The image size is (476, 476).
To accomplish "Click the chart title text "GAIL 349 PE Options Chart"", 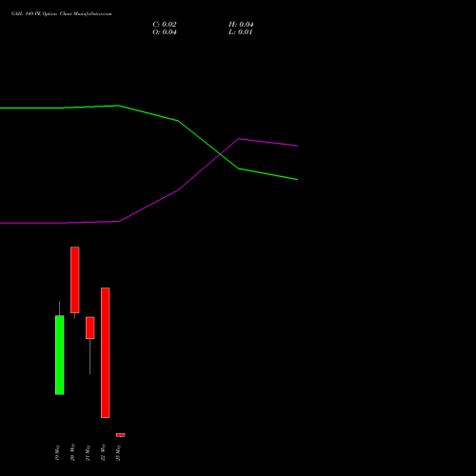I will 42,14.
